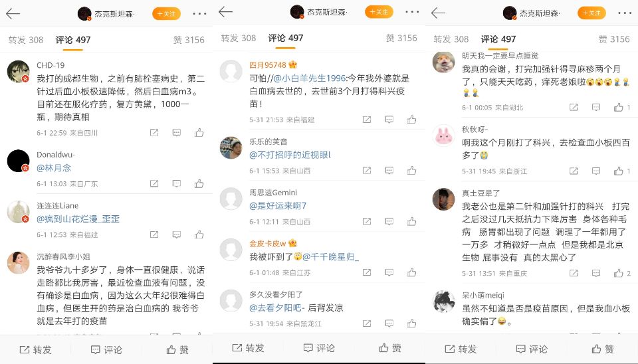Tap +关注 button in right panel
Image resolution: width=638 pixels, height=364 pixels.
(x=591, y=13)
